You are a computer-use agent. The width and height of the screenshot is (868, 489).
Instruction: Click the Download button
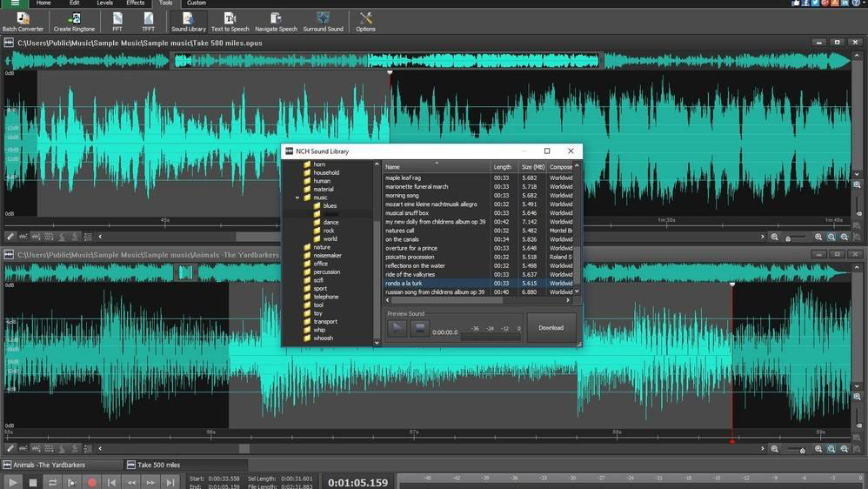tap(551, 328)
